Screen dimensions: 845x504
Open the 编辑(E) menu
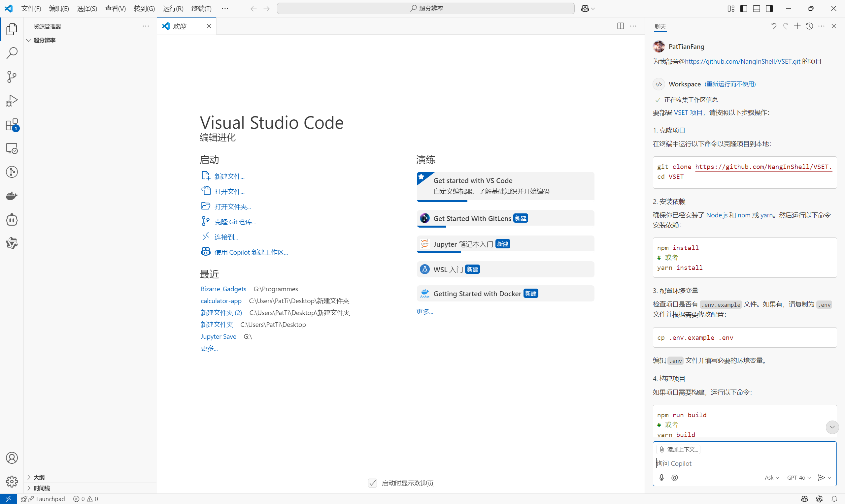[59, 9]
